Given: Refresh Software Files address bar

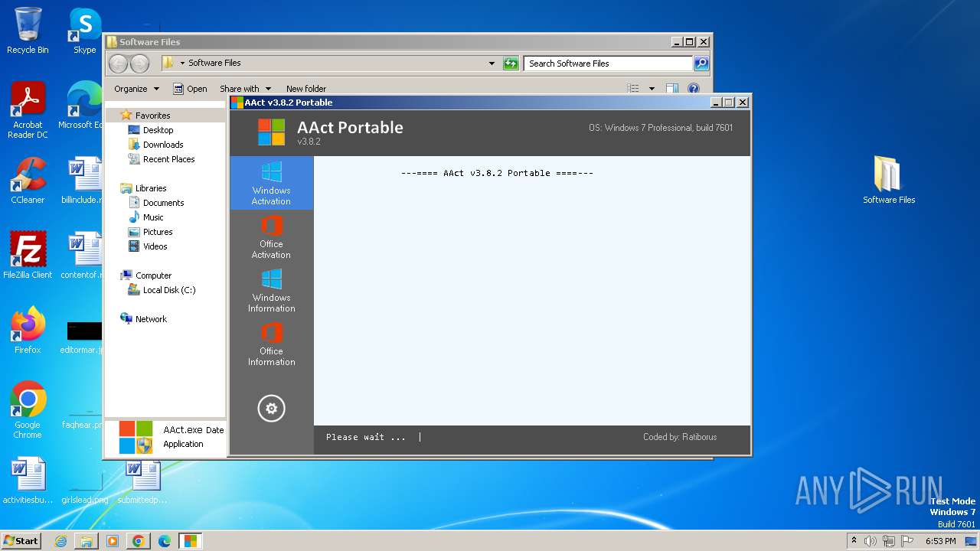Looking at the screenshot, I should (511, 64).
